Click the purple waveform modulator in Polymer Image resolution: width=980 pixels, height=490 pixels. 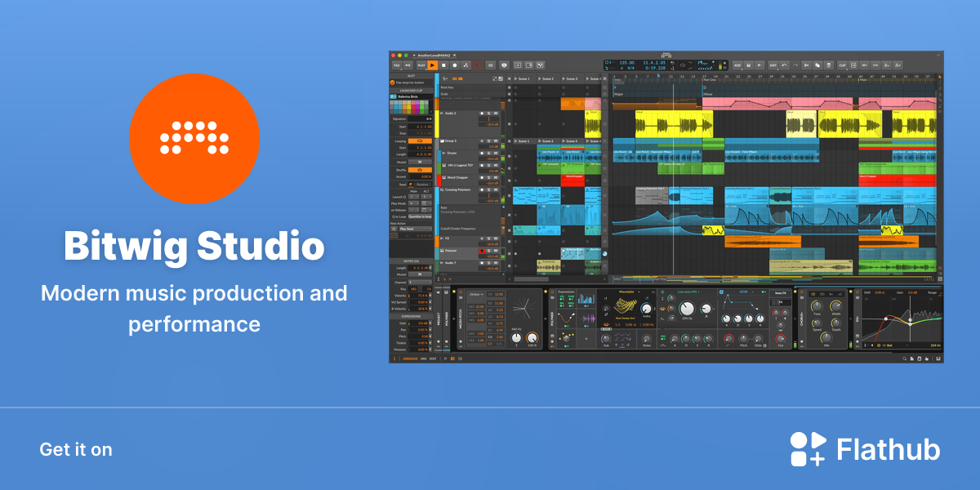coord(586,318)
